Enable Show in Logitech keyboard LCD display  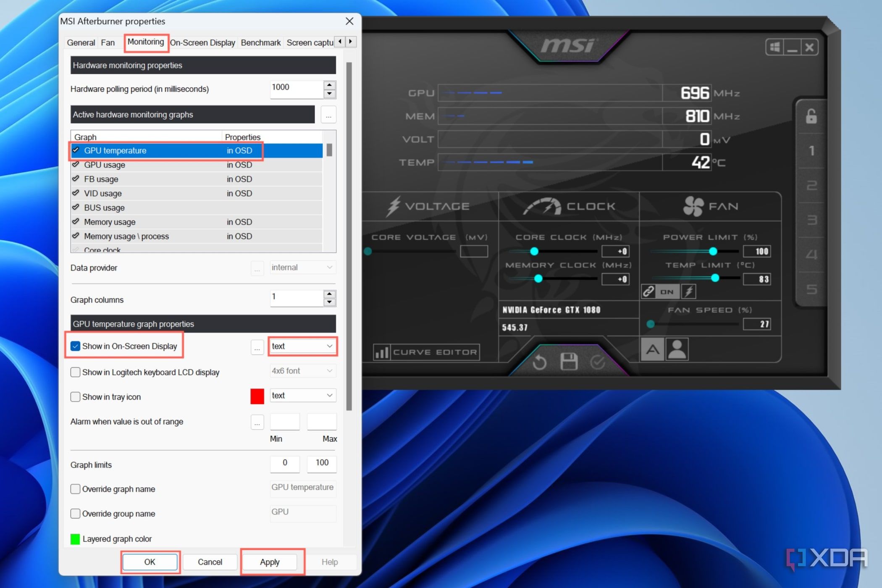click(x=75, y=372)
